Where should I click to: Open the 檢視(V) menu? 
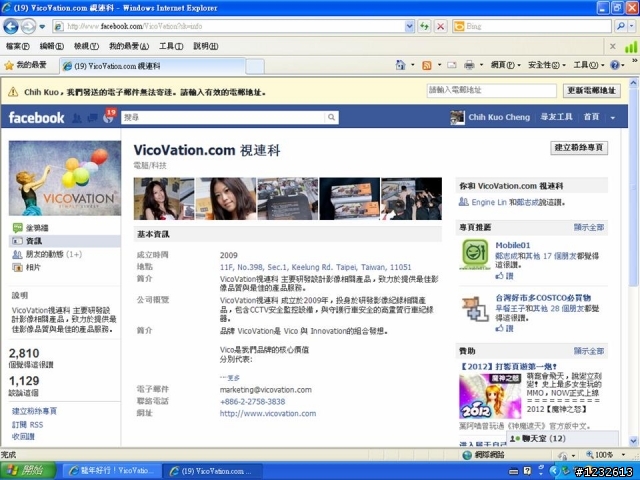coord(86,46)
